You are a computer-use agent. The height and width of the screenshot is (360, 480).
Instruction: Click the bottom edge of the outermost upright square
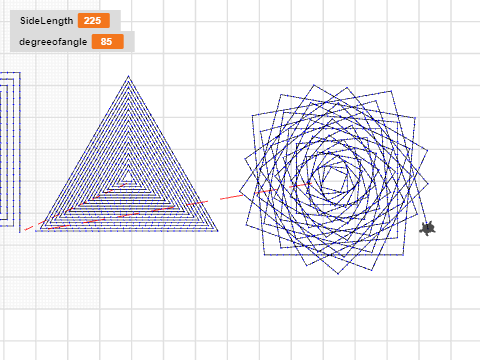click(333, 255)
